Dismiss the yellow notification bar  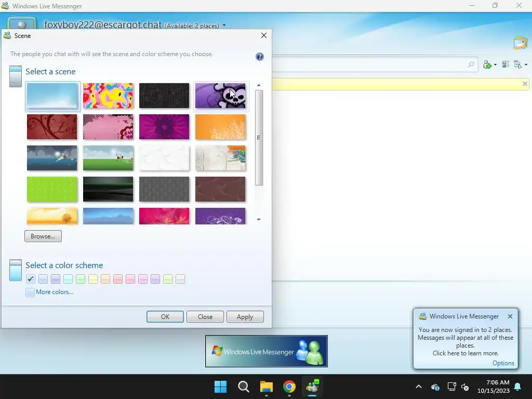(x=525, y=84)
